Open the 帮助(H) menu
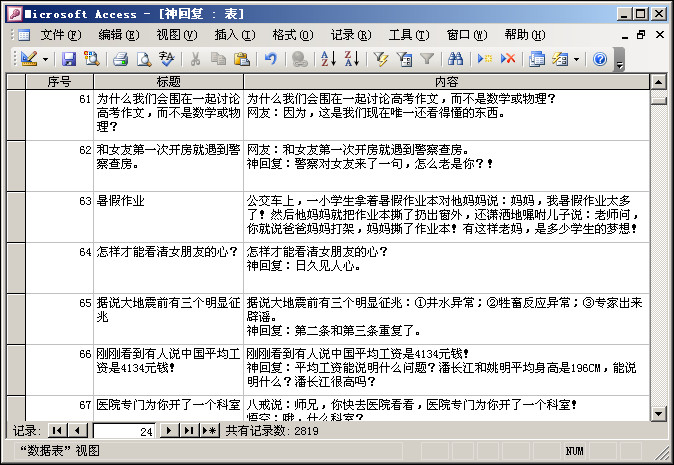 525,35
